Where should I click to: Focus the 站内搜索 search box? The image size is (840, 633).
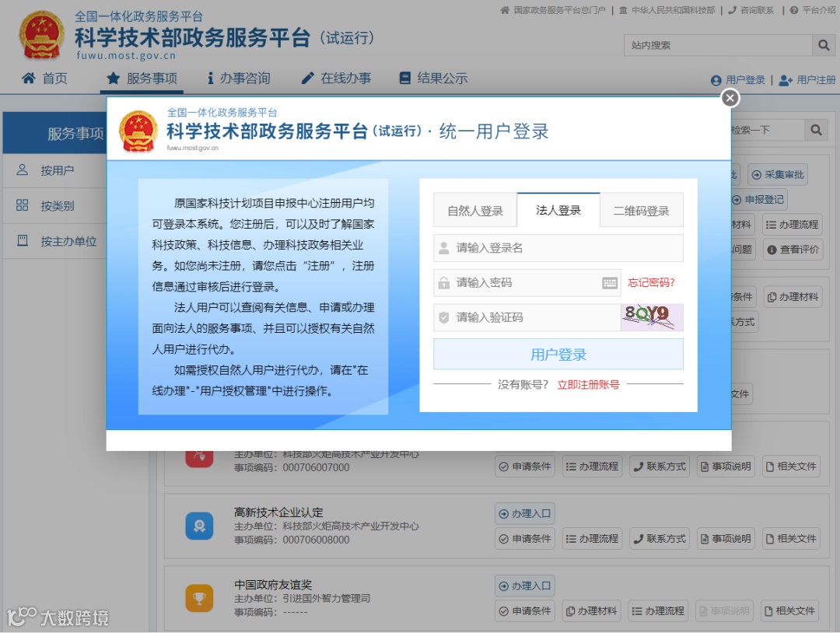718,46
